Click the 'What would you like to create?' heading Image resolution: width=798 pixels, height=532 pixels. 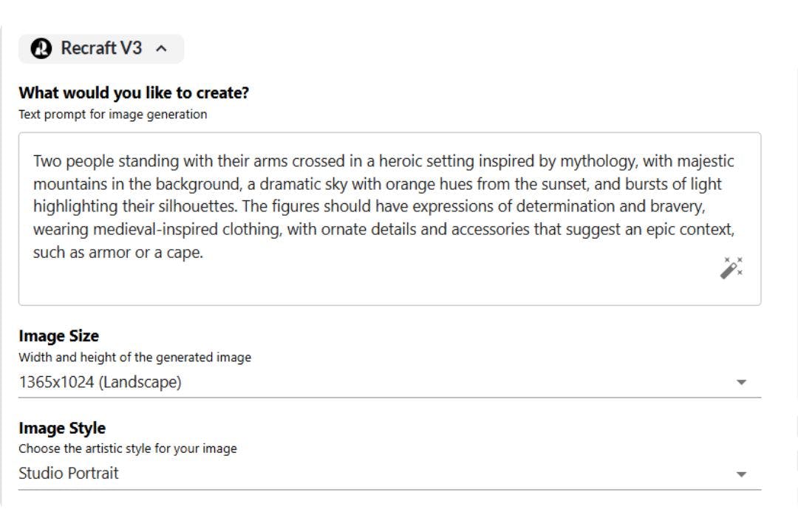[134, 93]
